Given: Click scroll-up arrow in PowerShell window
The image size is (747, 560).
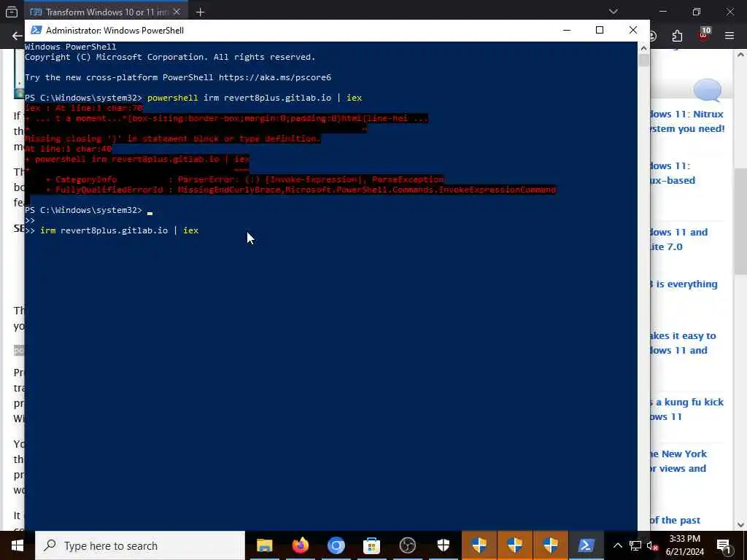Looking at the screenshot, I should (643, 47).
